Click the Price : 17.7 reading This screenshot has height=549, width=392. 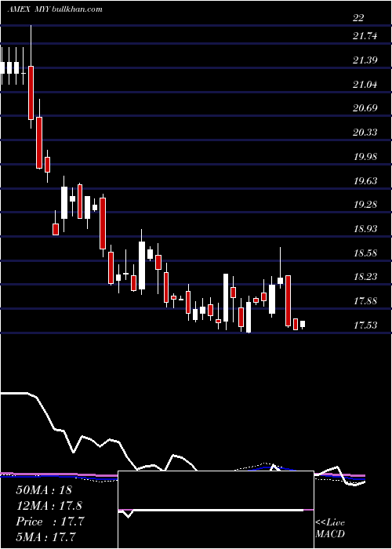point(50,522)
